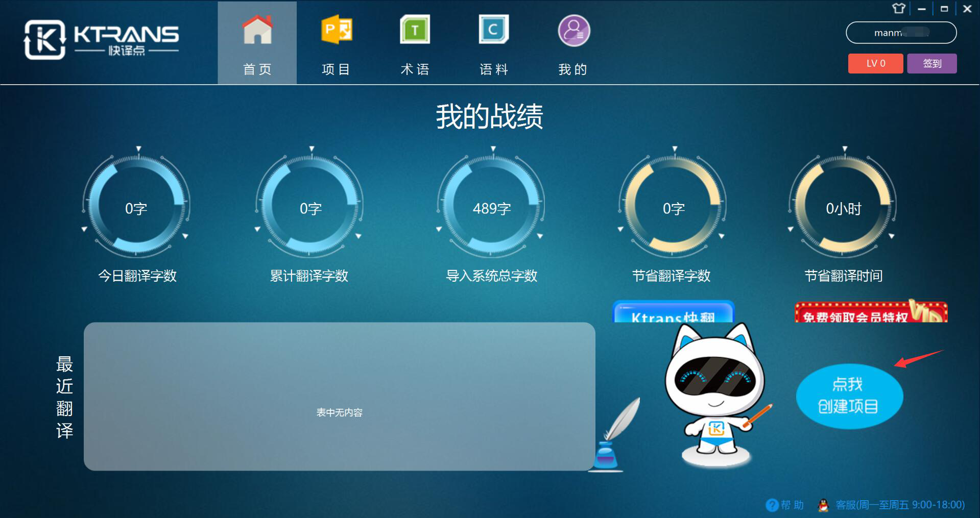
Task: Click the 我的战绩 heading
Action: [x=490, y=116]
